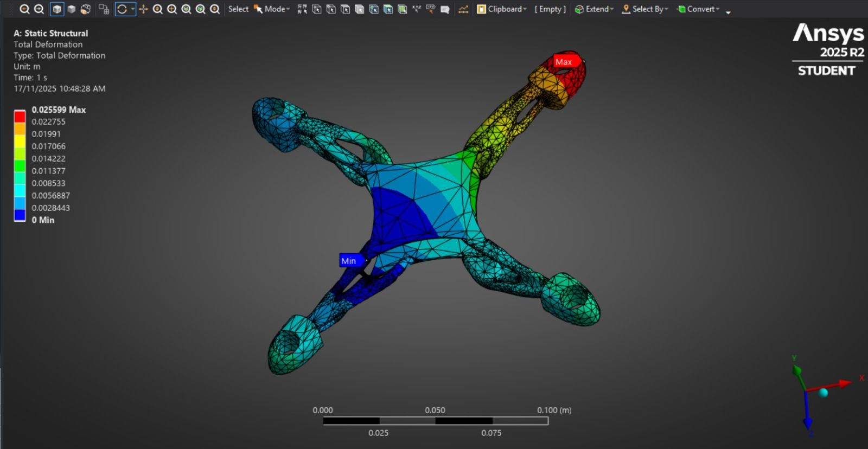Click the red Max probe label

click(x=564, y=62)
